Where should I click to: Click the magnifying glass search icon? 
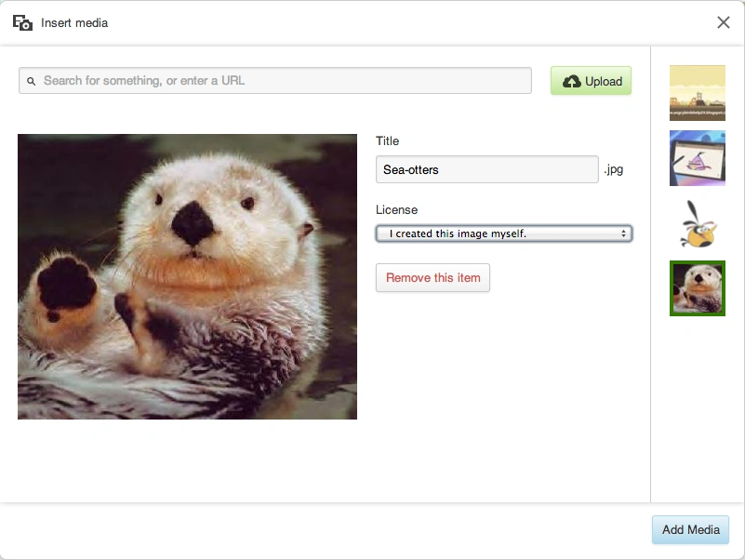[31, 81]
